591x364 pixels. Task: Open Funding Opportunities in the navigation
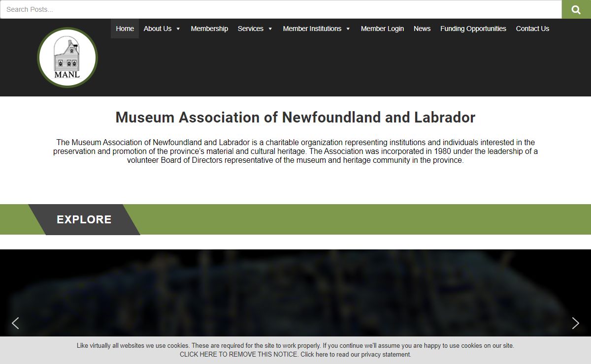pos(473,29)
